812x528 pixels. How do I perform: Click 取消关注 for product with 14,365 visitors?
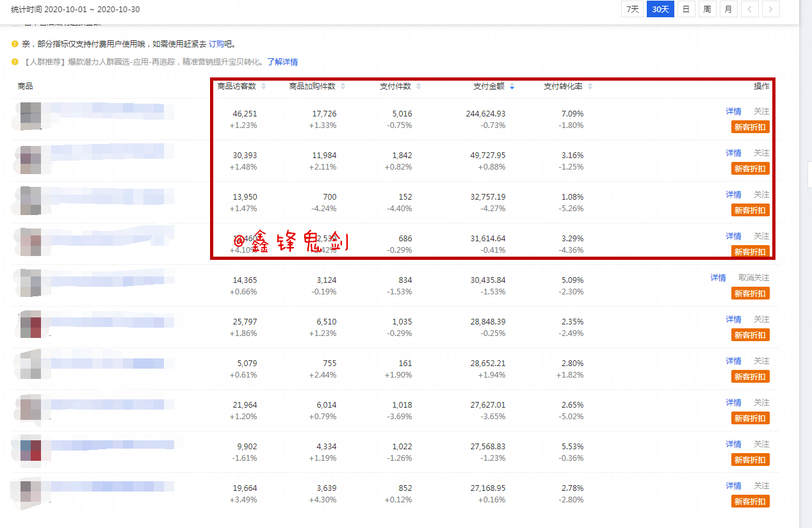pyautogui.click(x=754, y=278)
